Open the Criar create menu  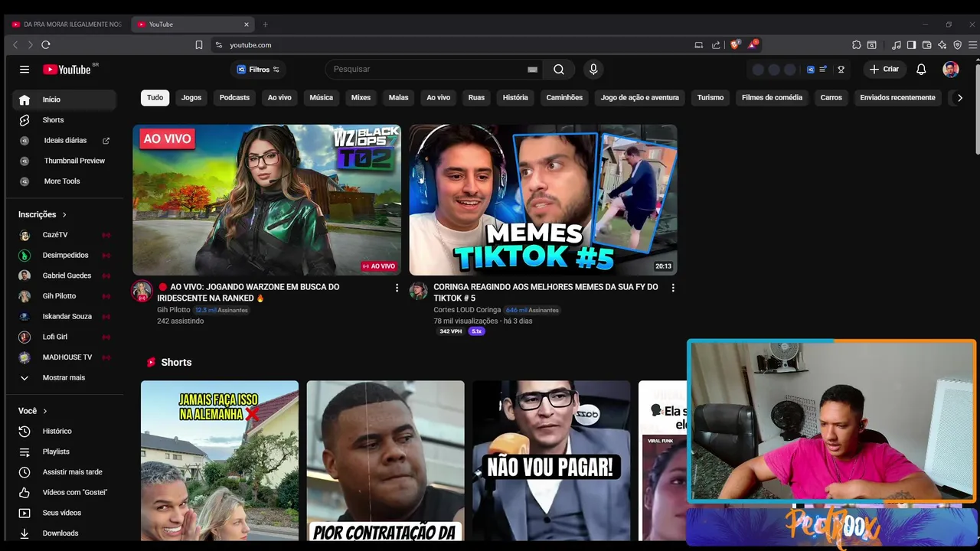[884, 69]
